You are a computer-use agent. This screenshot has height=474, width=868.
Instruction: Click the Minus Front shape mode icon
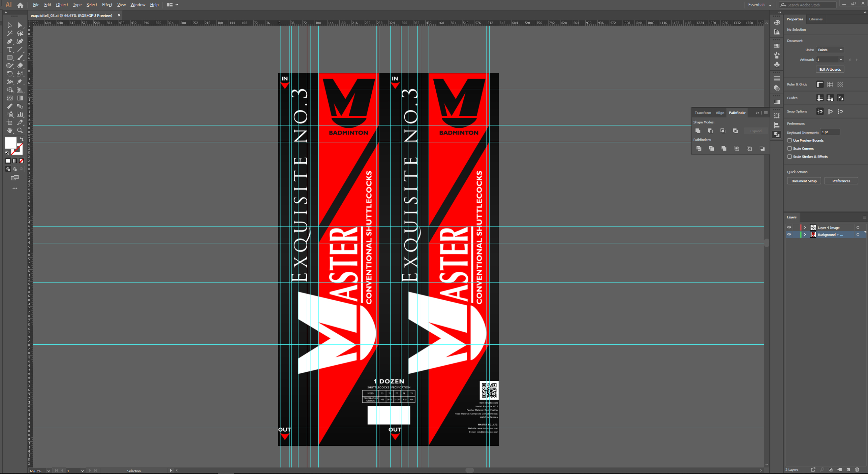(x=710, y=131)
